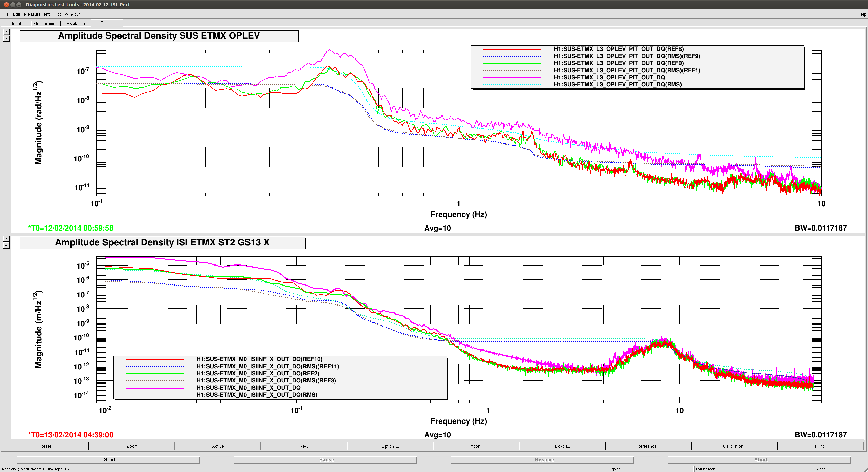Screen dimensions: 868x472
Task: Select the Result tab
Action: [x=106, y=23]
